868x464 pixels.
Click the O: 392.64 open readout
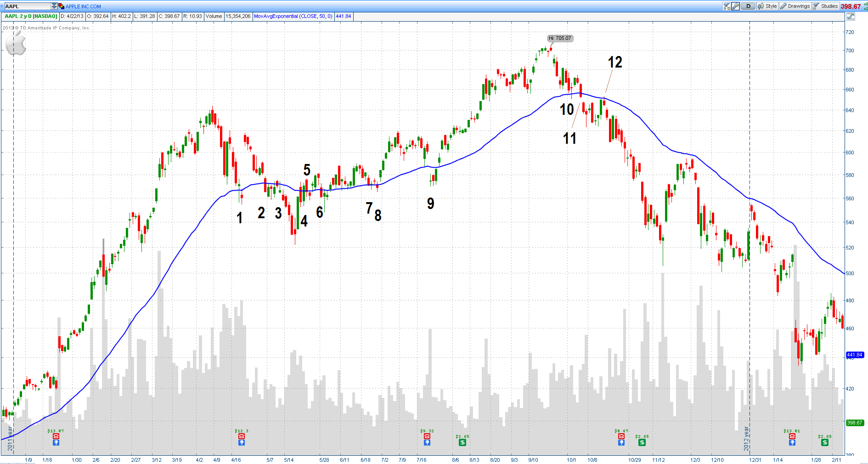click(98, 16)
